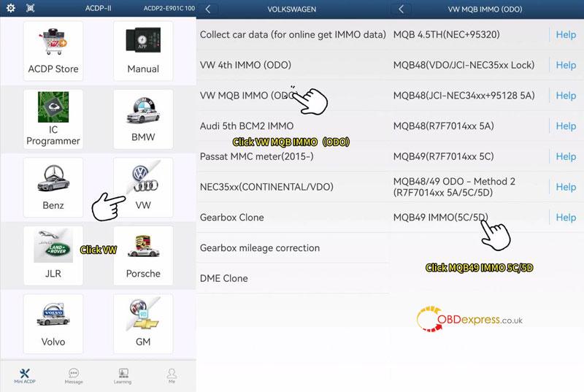Open Help for MQB 4.5TH(NEC+95320)

pos(566,34)
